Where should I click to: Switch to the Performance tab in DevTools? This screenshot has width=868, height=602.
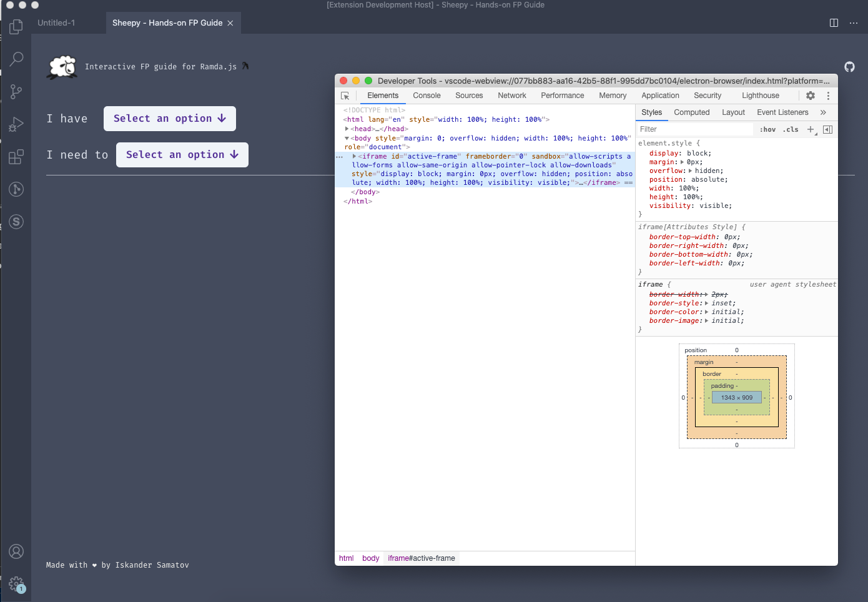(x=563, y=96)
